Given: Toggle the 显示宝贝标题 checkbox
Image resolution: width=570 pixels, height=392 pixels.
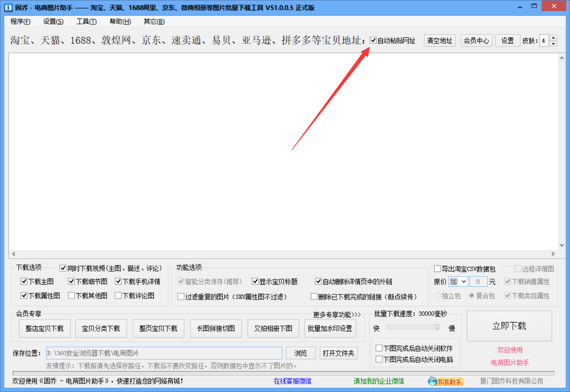Looking at the screenshot, I should pyautogui.click(x=255, y=281).
